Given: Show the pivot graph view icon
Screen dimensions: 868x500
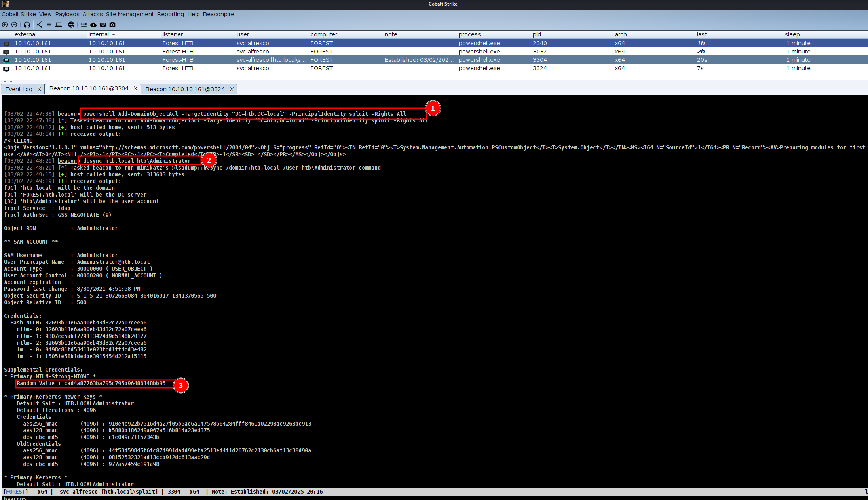Looking at the screenshot, I should pyautogui.click(x=40, y=25).
